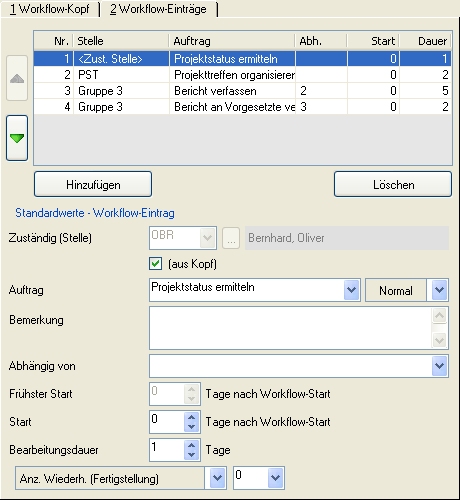Open the Anz. Wiederh. (Fertigstellung) dropdown

217,478
